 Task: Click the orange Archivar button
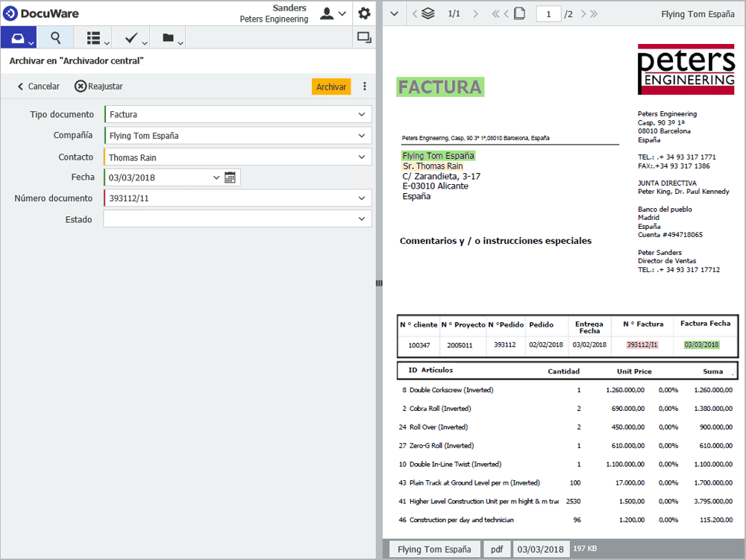pyautogui.click(x=330, y=86)
